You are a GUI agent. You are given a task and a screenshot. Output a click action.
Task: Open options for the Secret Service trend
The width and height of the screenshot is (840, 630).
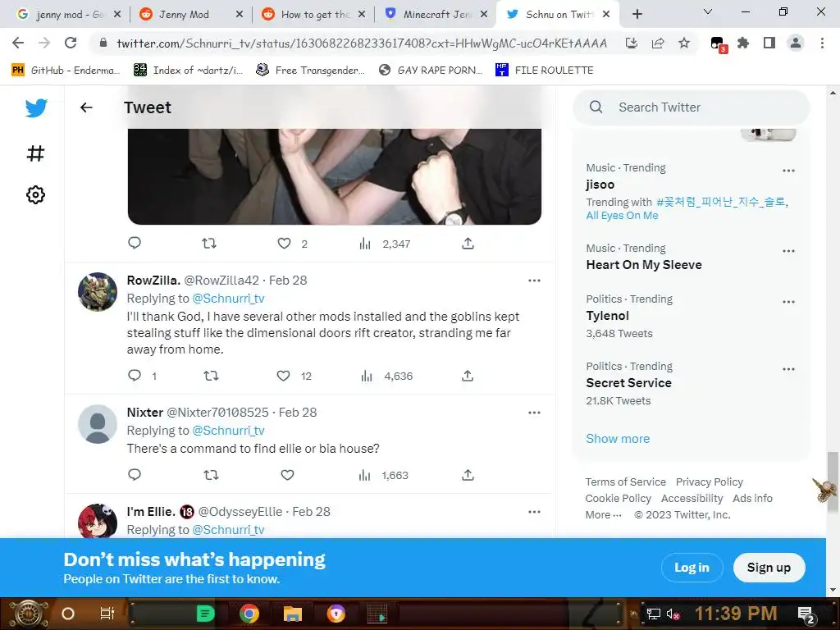pyautogui.click(x=788, y=369)
